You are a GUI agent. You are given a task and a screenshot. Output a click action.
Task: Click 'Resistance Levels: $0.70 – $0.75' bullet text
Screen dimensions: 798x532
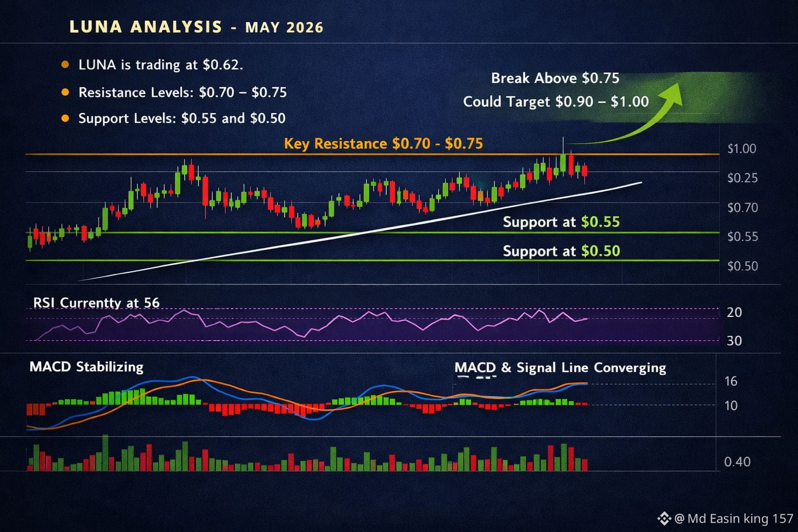click(182, 92)
